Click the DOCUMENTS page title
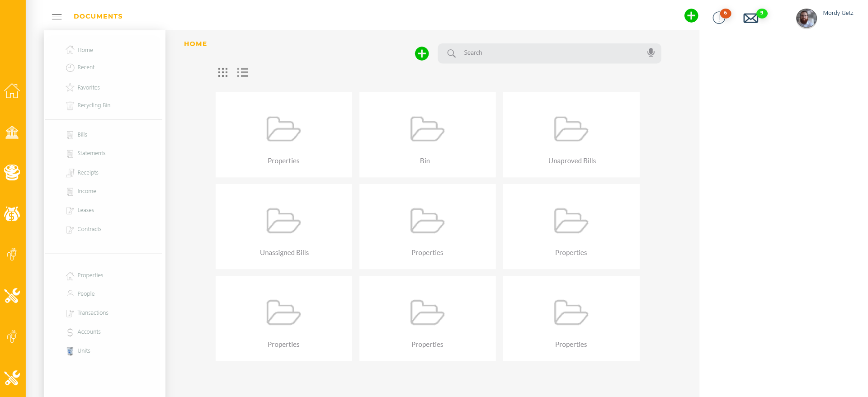The width and height of the screenshot is (868, 397). 98,16
